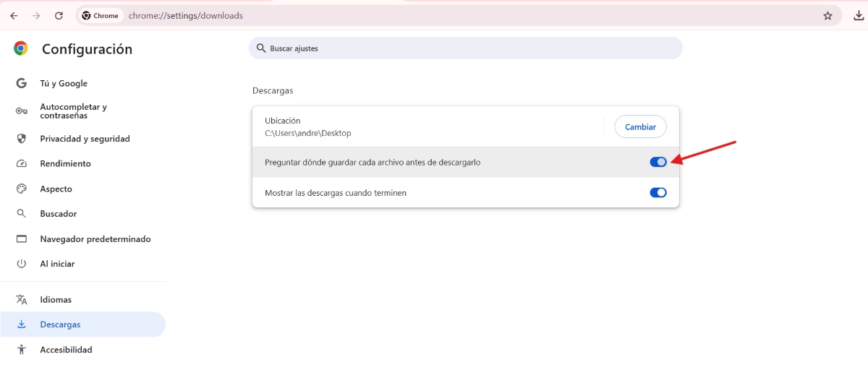868x370 pixels.
Task: Go to Navegador predeterminado settings
Action: 95,239
